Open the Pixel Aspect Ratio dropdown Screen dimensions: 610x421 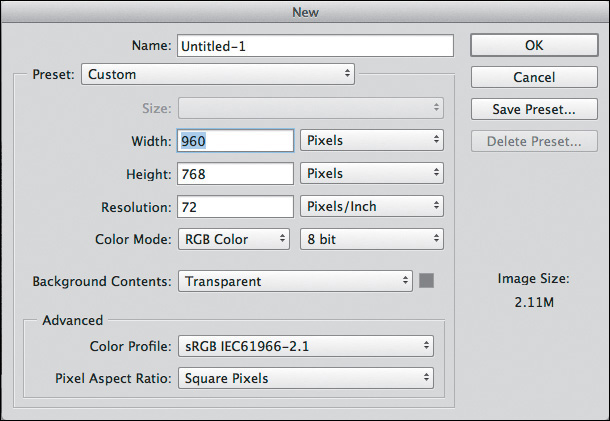point(305,379)
